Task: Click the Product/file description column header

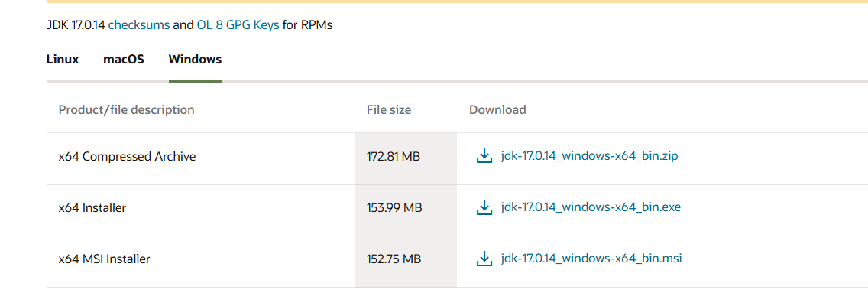Action: [x=126, y=109]
